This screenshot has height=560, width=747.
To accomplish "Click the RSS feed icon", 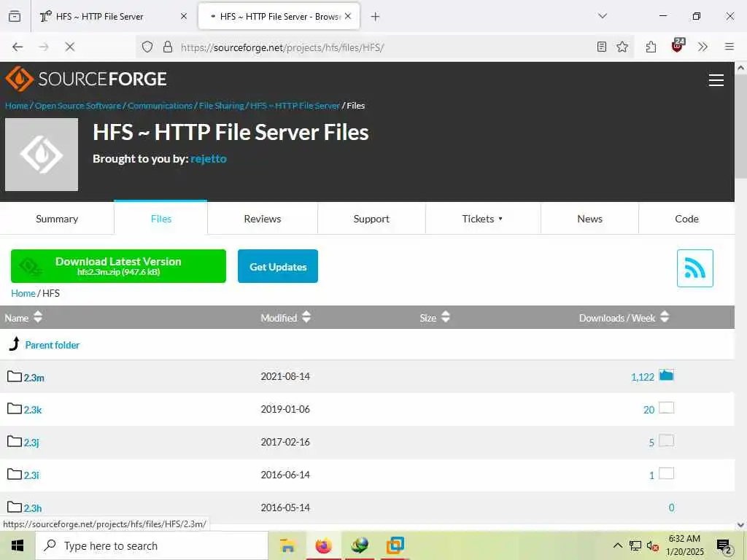I will (694, 268).
